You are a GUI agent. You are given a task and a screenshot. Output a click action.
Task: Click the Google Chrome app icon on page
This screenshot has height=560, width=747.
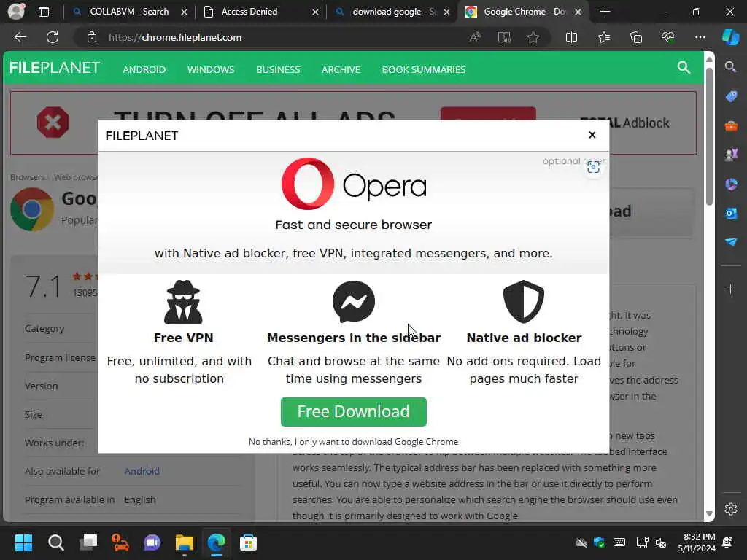pyautogui.click(x=32, y=209)
